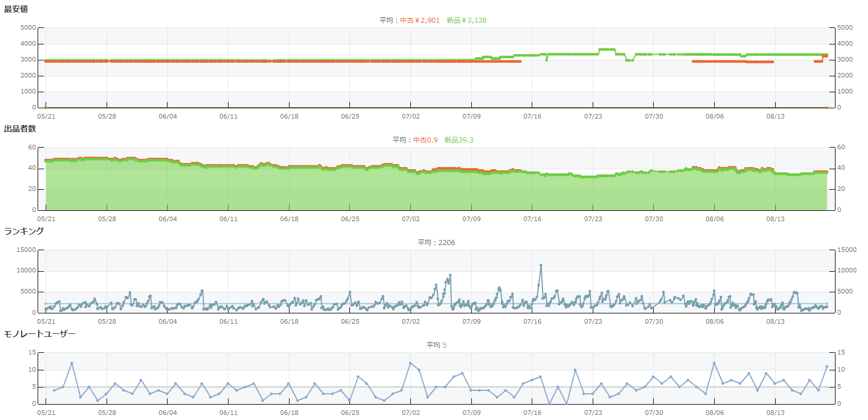Click the 07/23 date under the モノレートユーザー chart

tap(593, 413)
